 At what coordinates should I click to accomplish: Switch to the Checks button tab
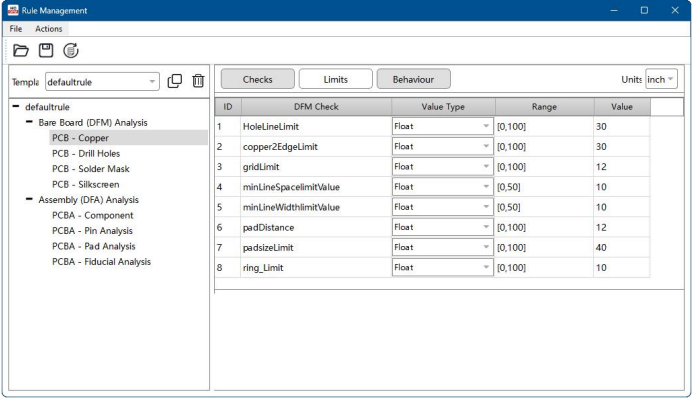(x=257, y=78)
